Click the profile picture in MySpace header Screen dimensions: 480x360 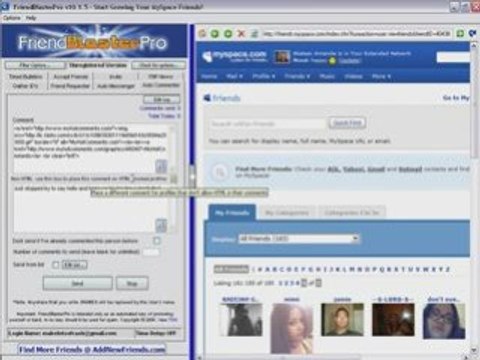click(282, 57)
